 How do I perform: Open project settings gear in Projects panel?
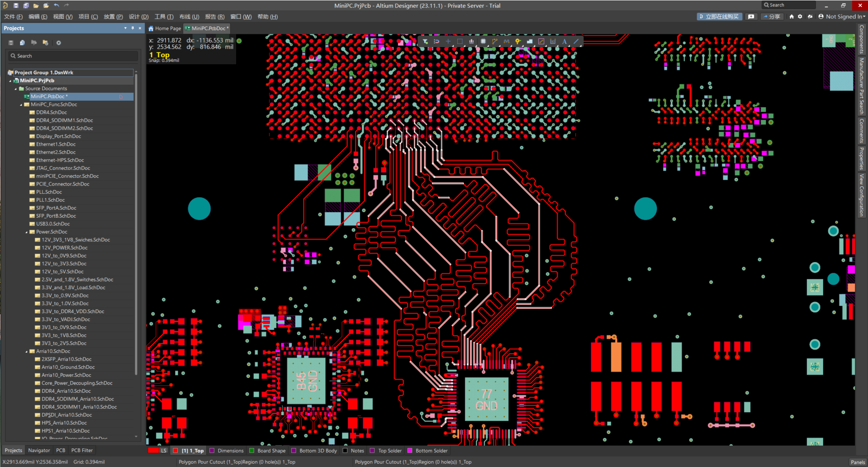[58, 43]
